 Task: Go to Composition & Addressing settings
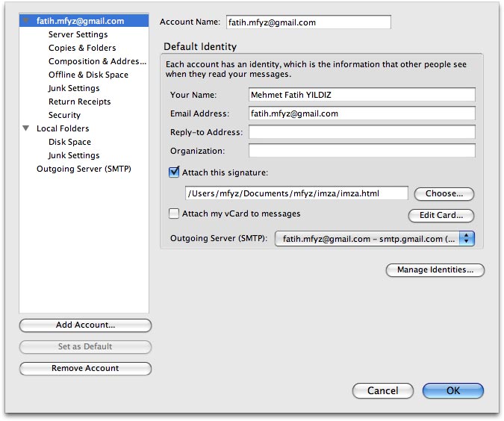pos(97,61)
